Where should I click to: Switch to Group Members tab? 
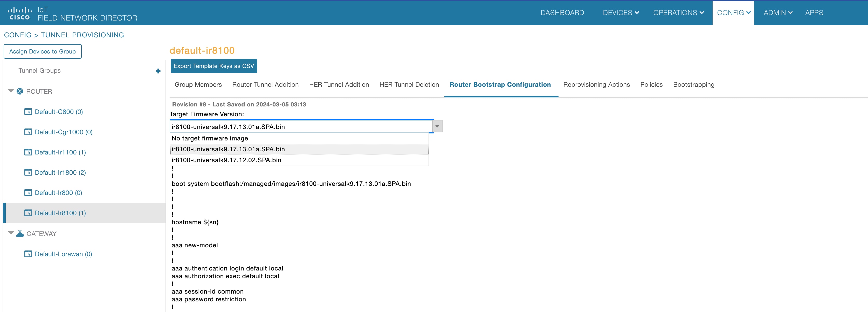click(198, 85)
